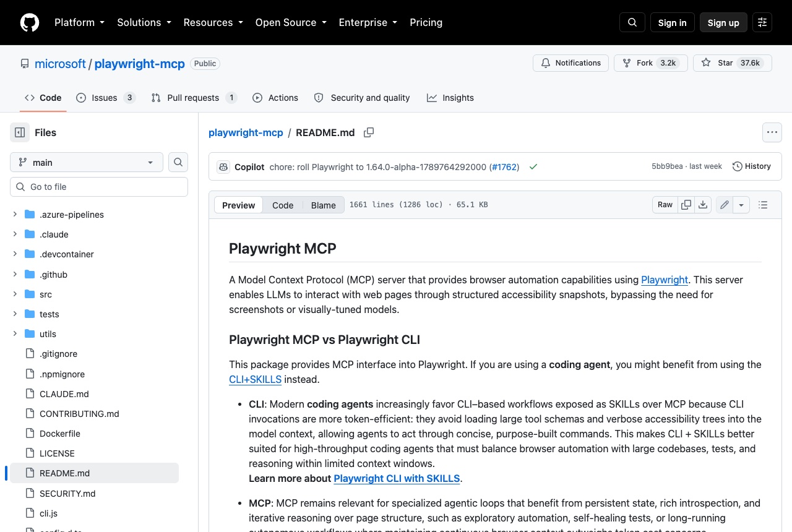
Task: Open the appearance settings icon beside Sign up
Action: click(762, 22)
